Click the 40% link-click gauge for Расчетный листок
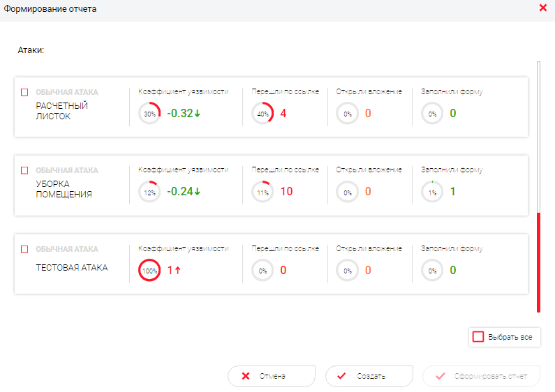 (262, 113)
